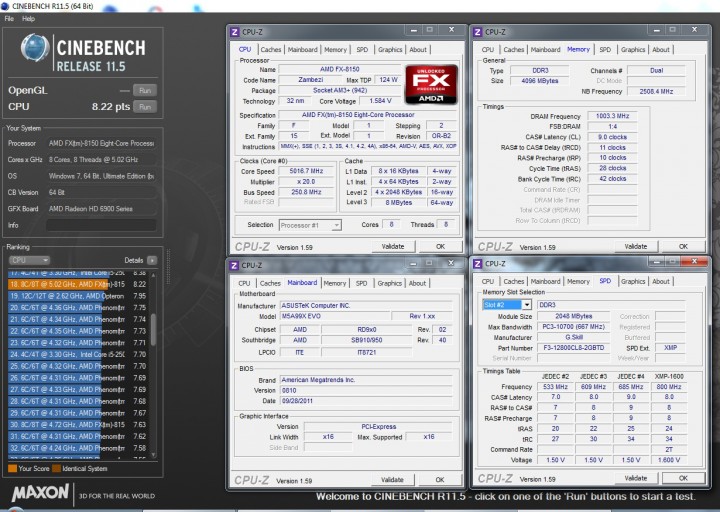Click OK in the SPD window
This screenshot has width=720, height=512.
pyautogui.click(x=683, y=478)
